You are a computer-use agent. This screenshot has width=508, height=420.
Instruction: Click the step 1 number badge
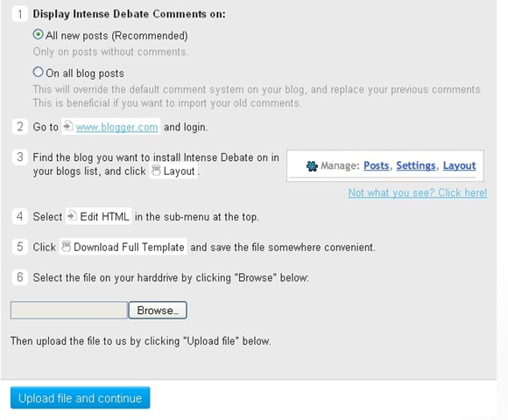(x=20, y=14)
